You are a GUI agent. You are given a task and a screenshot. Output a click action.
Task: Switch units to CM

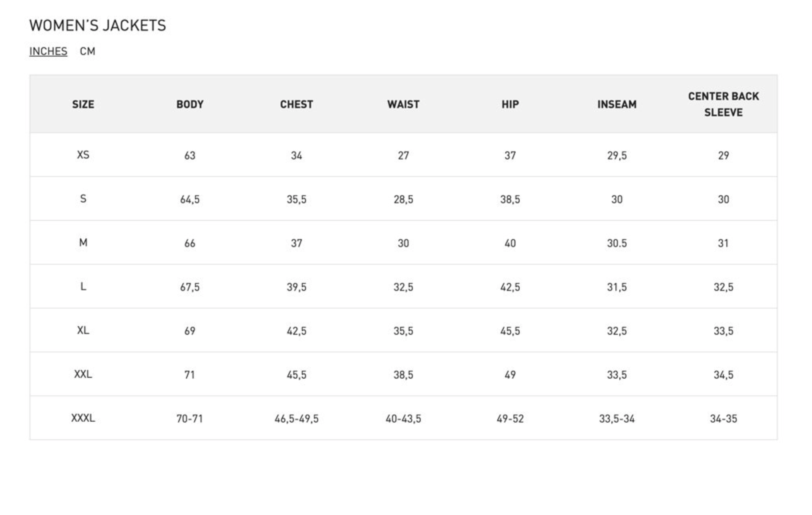coord(87,51)
